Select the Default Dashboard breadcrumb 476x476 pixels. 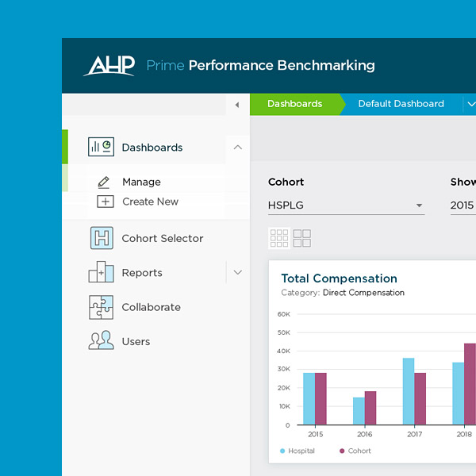(401, 104)
